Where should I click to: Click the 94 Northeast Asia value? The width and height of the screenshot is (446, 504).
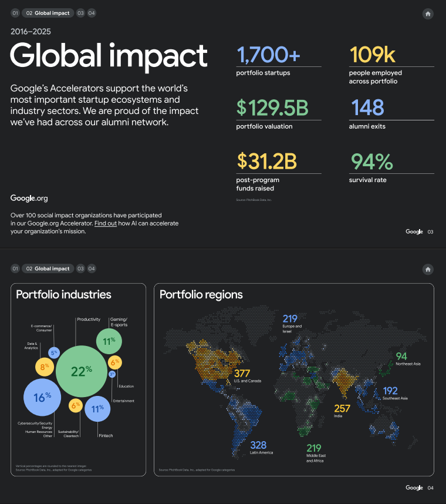point(401,356)
